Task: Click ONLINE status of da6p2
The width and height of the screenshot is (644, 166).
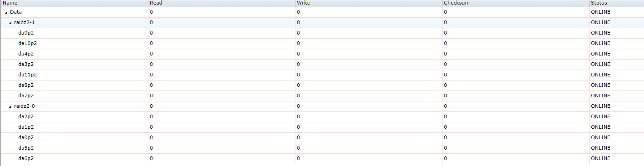Action: (600, 158)
